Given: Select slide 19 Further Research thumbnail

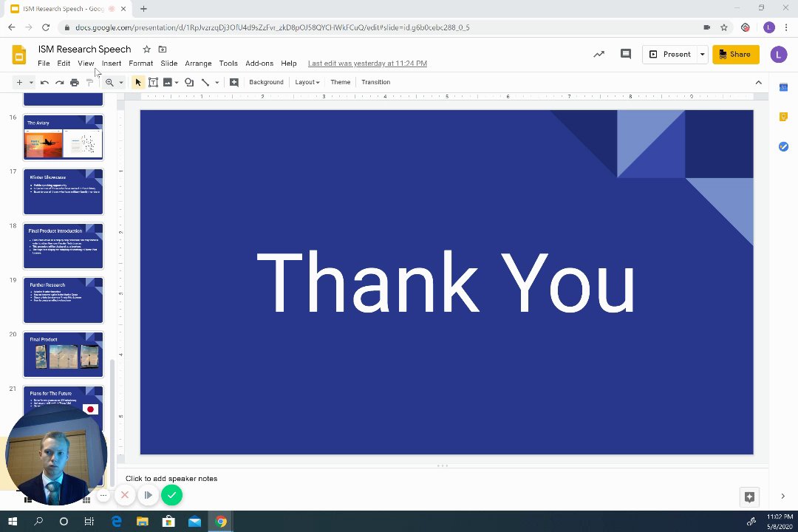Looking at the screenshot, I should point(63,301).
